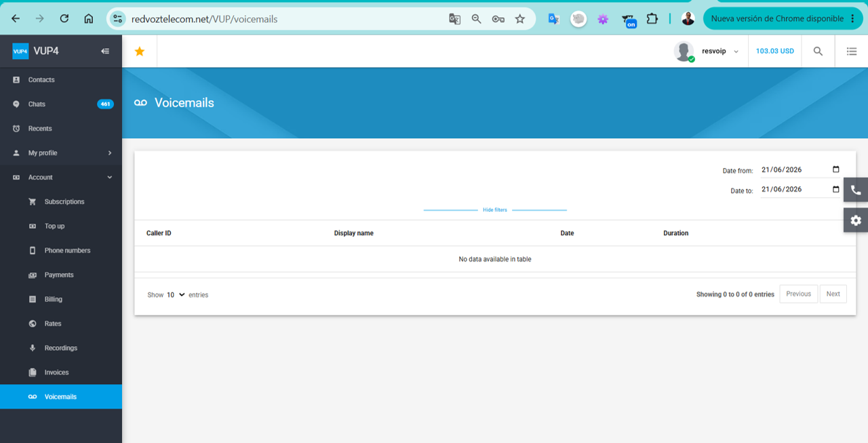The image size is (868, 443).
Task: Click Nueva versión de Chrome disponible button
Action: click(783, 19)
